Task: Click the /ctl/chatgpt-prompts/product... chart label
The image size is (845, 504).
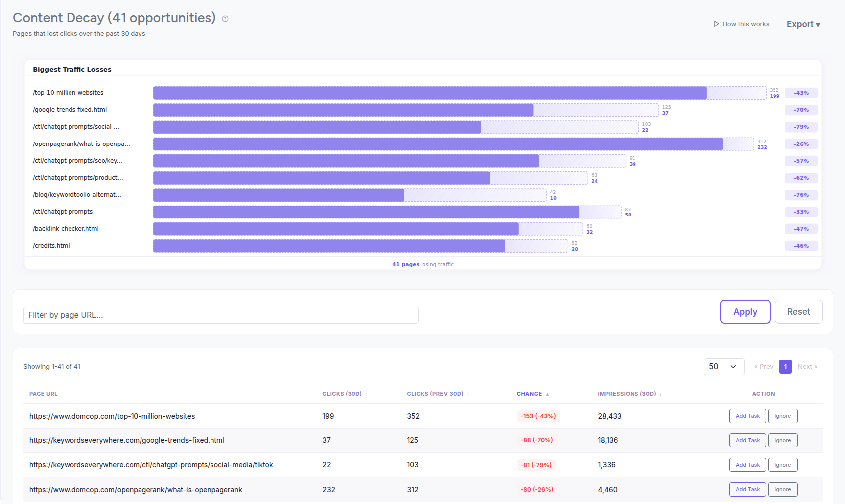Action: (78, 178)
